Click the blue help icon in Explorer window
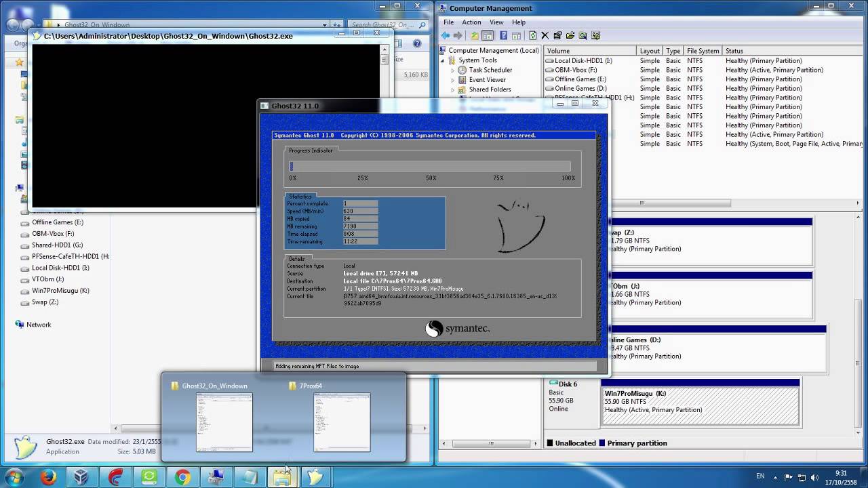Image resolution: width=868 pixels, height=488 pixels. (x=417, y=43)
